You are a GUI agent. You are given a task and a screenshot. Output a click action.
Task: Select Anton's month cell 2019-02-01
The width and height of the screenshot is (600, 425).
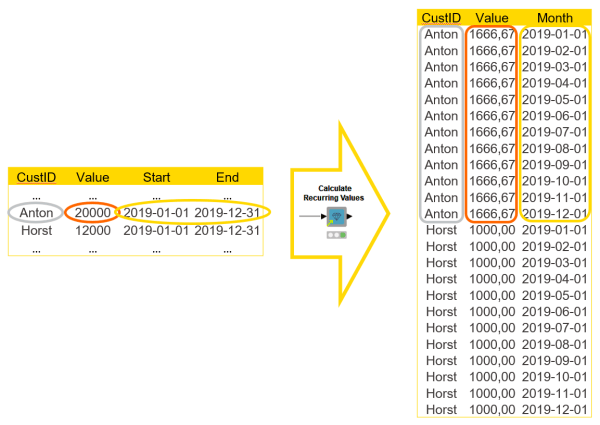point(554,51)
